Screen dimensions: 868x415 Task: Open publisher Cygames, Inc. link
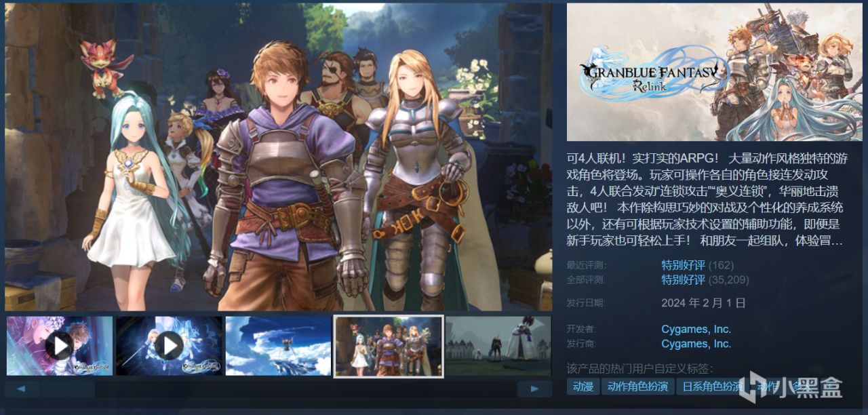tap(696, 344)
